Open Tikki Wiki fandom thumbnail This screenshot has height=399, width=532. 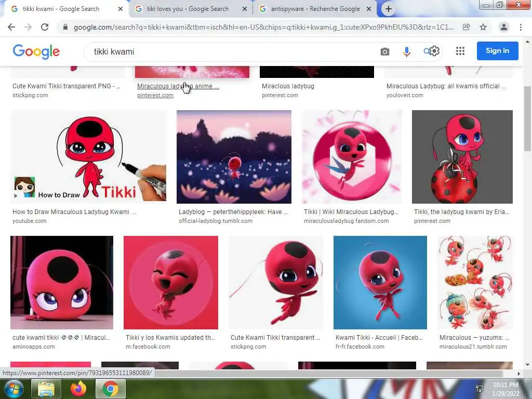point(352,157)
